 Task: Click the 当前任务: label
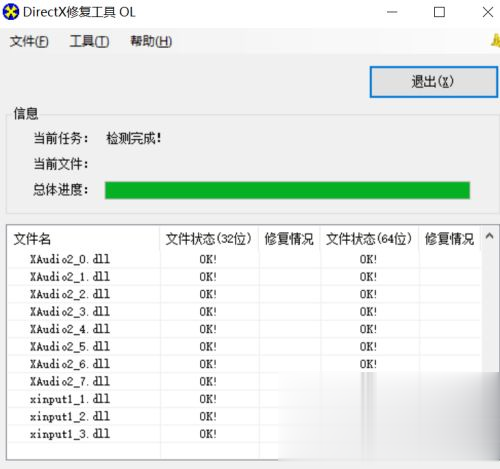[61, 138]
